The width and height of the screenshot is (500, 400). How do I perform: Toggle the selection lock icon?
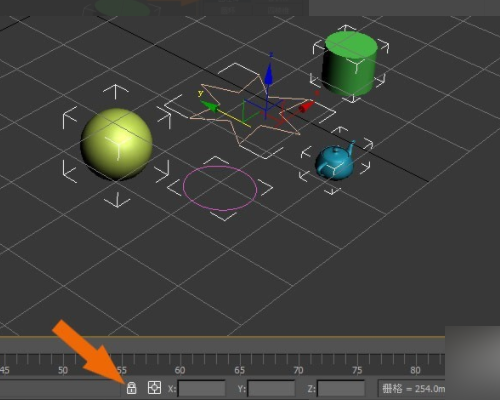131,388
